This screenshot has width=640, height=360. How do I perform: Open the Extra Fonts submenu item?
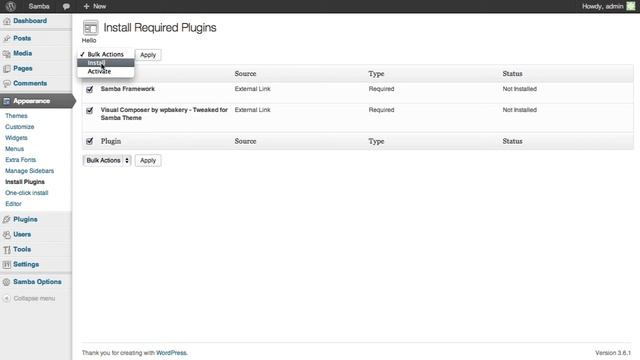click(20, 160)
